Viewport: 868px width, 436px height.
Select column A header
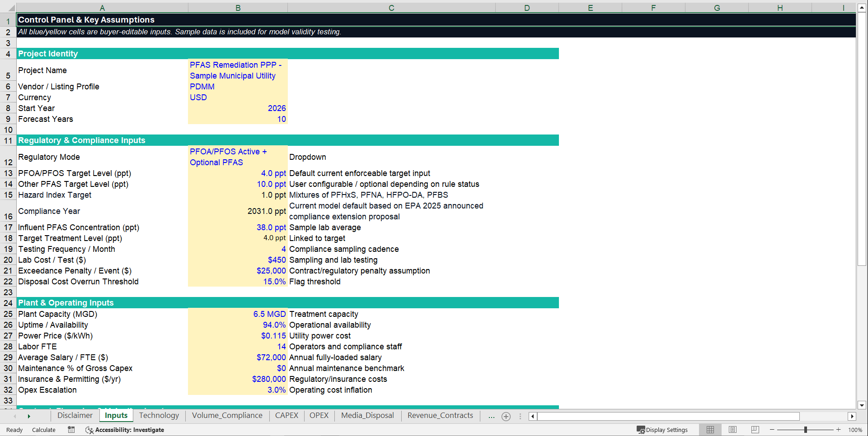click(x=102, y=8)
